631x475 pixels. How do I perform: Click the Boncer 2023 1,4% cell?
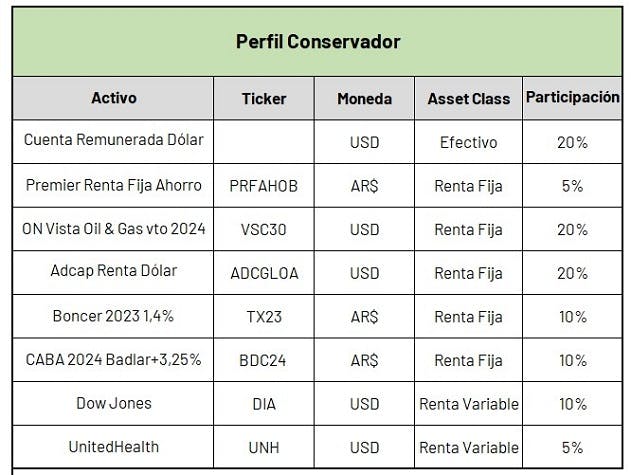pyautogui.click(x=113, y=316)
